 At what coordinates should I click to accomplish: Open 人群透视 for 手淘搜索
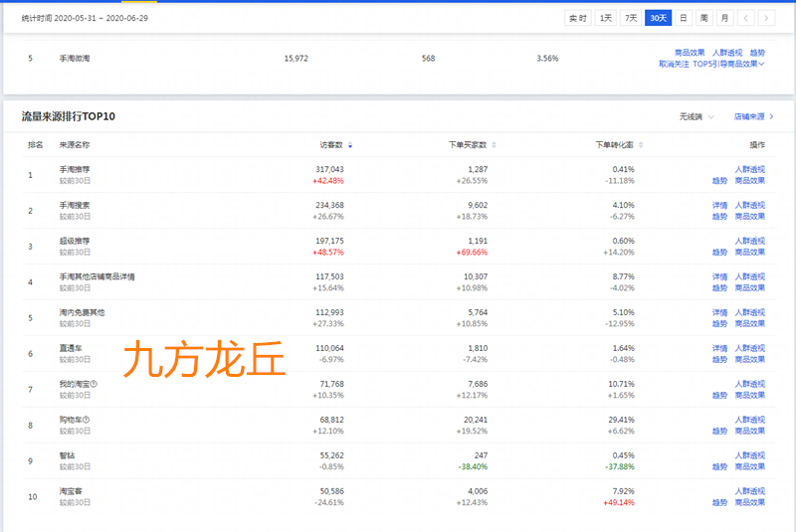pyautogui.click(x=750, y=205)
